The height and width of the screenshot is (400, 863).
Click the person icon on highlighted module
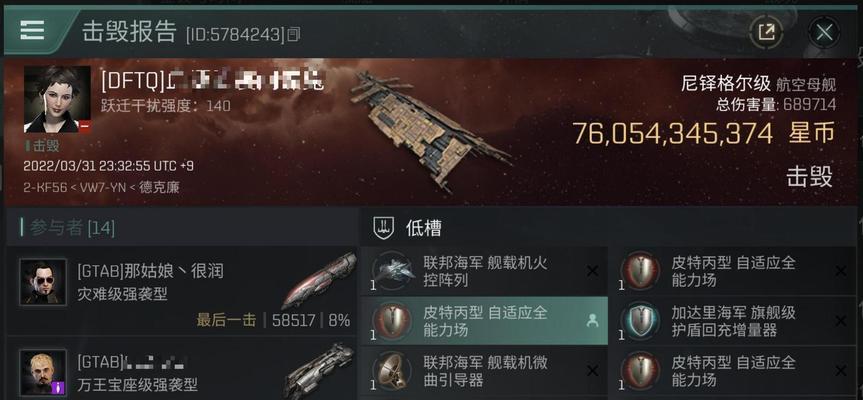(x=592, y=321)
